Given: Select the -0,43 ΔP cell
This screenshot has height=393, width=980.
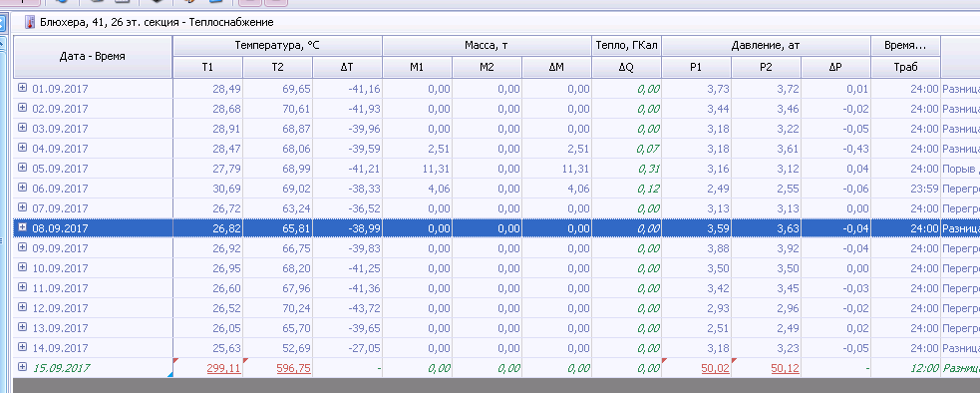Looking at the screenshot, I should [836, 149].
